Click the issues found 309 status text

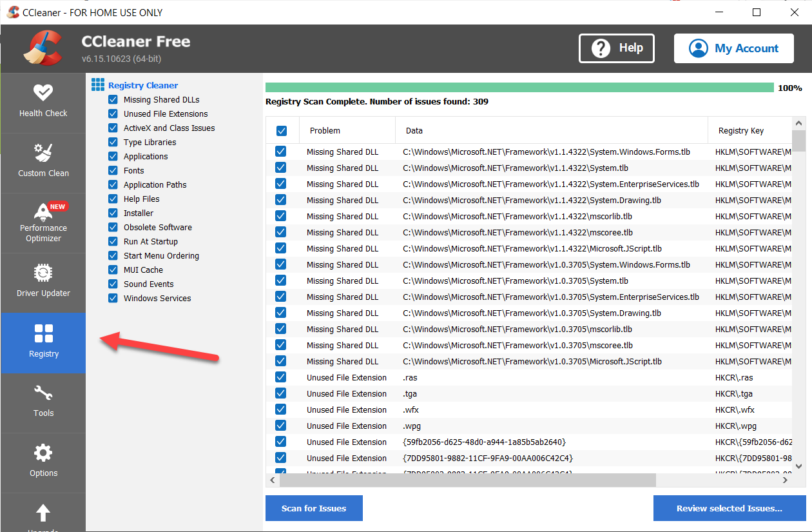coord(377,101)
